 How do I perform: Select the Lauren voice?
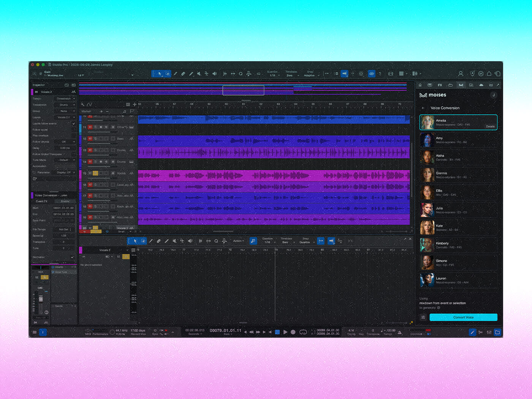tap(458, 280)
